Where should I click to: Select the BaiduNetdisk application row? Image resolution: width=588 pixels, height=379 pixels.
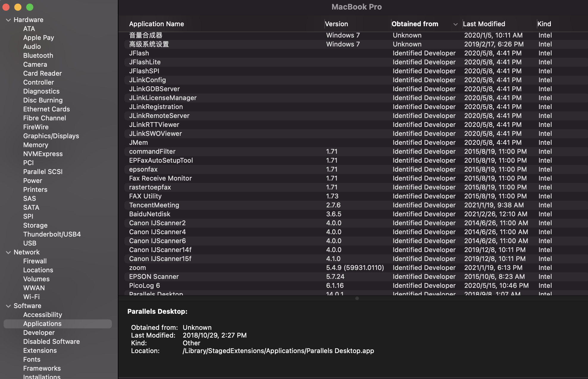tap(150, 214)
